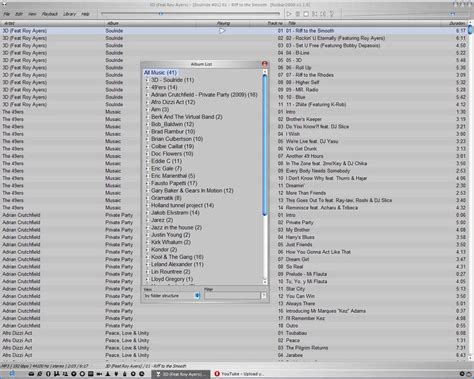Expand the 'Colbie Caillat (19)' node
Viewport: 474px width, 379px height.
pyautogui.click(x=147, y=147)
